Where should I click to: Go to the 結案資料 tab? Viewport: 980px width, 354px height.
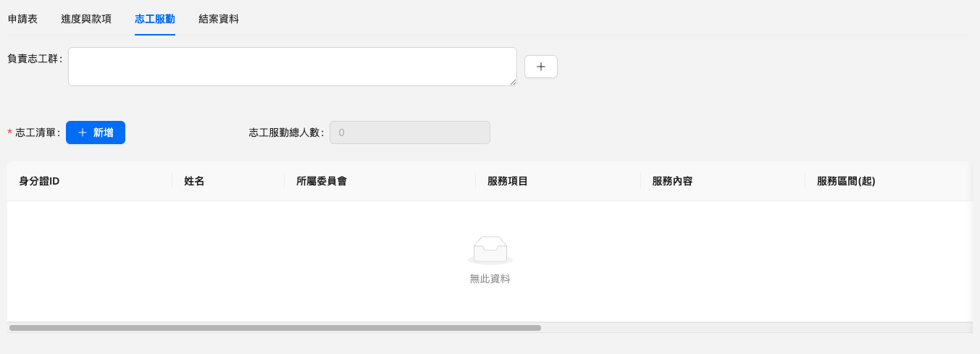click(219, 19)
